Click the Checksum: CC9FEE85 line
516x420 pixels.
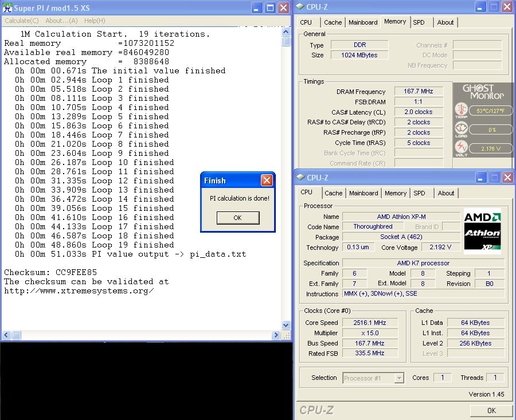[50, 272]
